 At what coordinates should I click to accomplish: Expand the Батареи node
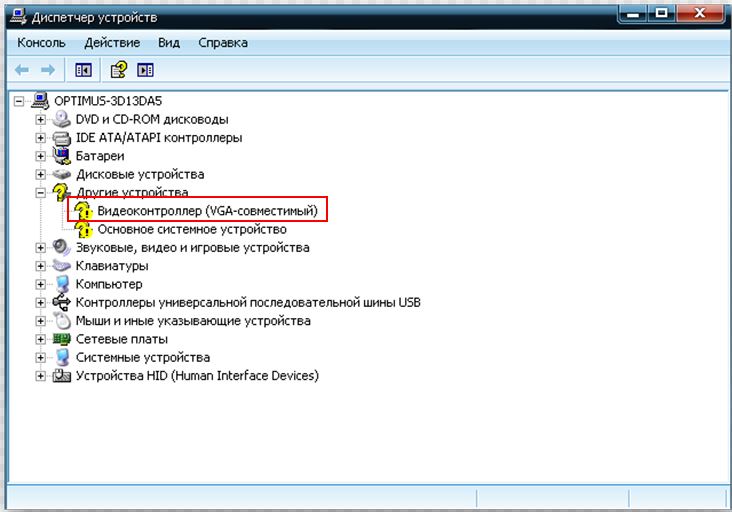pyautogui.click(x=41, y=156)
